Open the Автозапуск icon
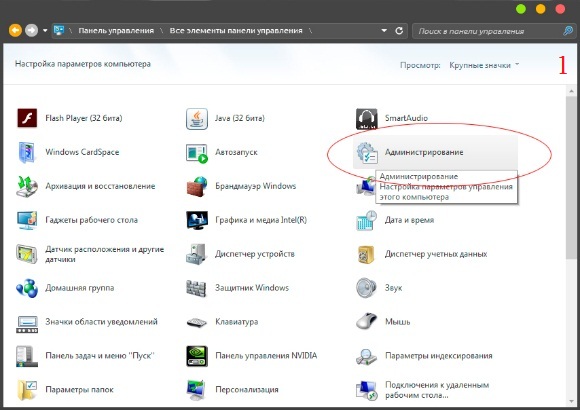 point(197,153)
